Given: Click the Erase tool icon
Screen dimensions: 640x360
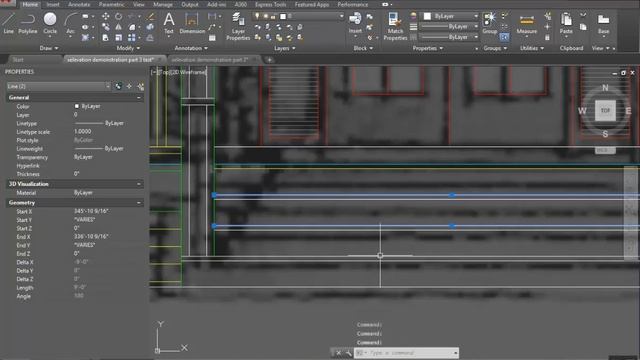Looking at the screenshot, I should [150, 16].
